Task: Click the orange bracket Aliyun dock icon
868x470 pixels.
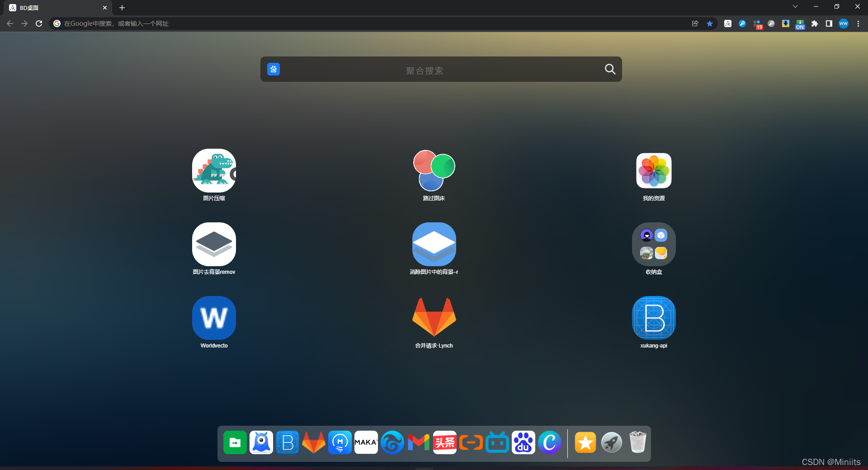Action: (x=471, y=442)
